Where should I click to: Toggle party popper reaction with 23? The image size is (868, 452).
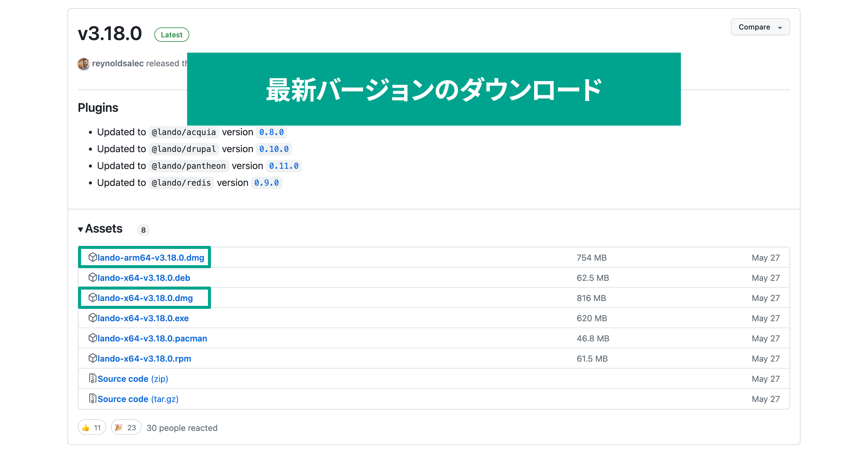(126, 427)
